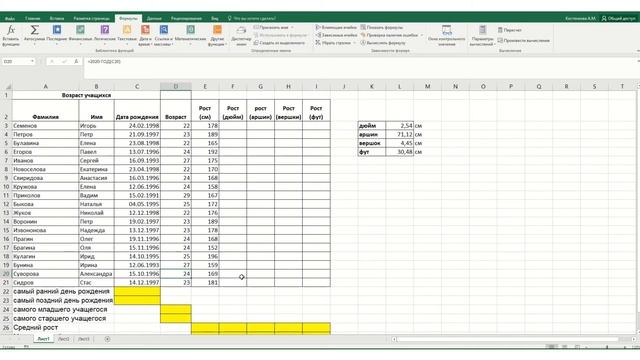Screen dimensions: 640x360
Task: Click Error Checking
Action: [389, 35]
